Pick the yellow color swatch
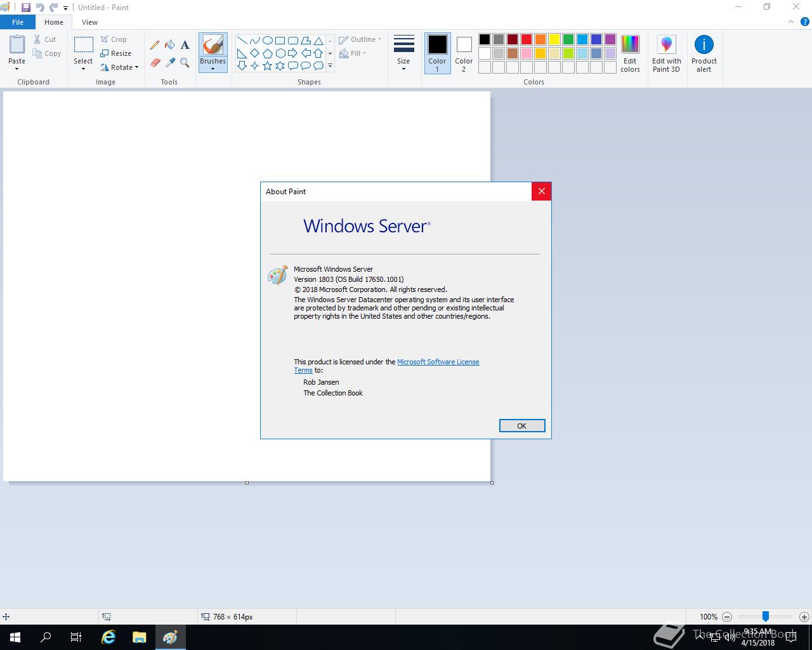Viewport: 812px width, 650px height. (554, 39)
